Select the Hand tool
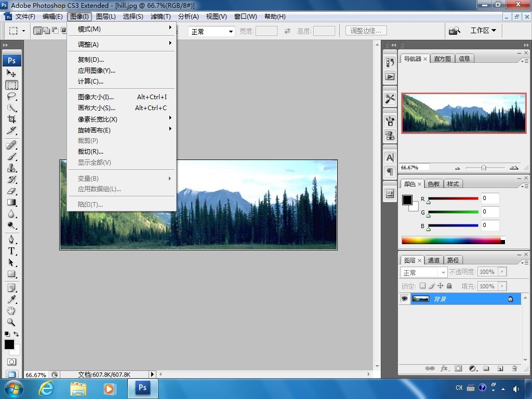The height and width of the screenshot is (399, 532). pyautogui.click(x=11, y=311)
